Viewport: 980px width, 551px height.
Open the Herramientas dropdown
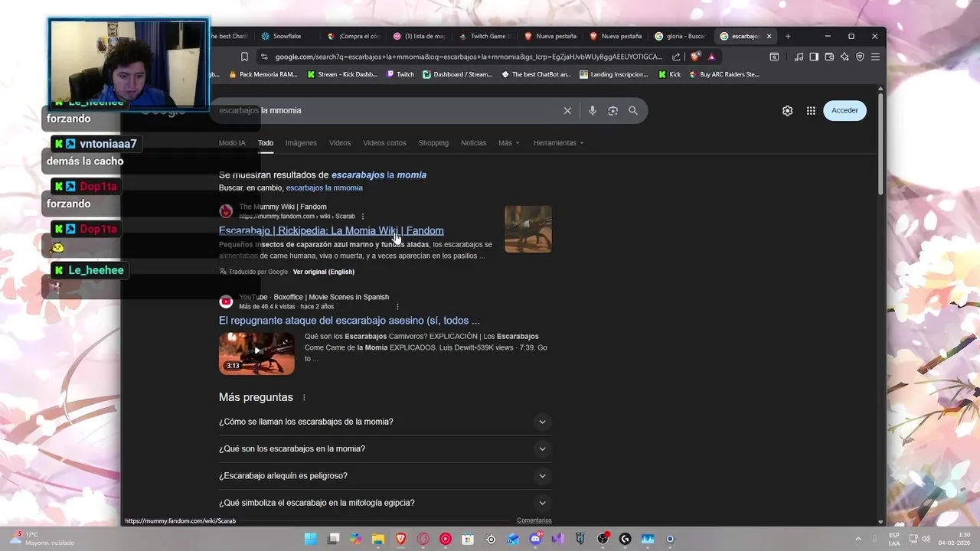pyautogui.click(x=558, y=143)
